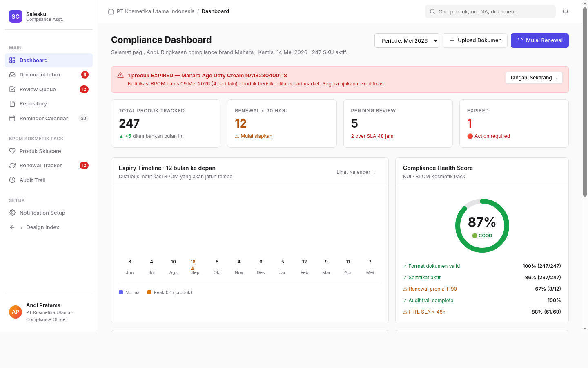588x368 pixels.
Task: Click the Renewal Tracker badge 12
Action: [84, 165]
